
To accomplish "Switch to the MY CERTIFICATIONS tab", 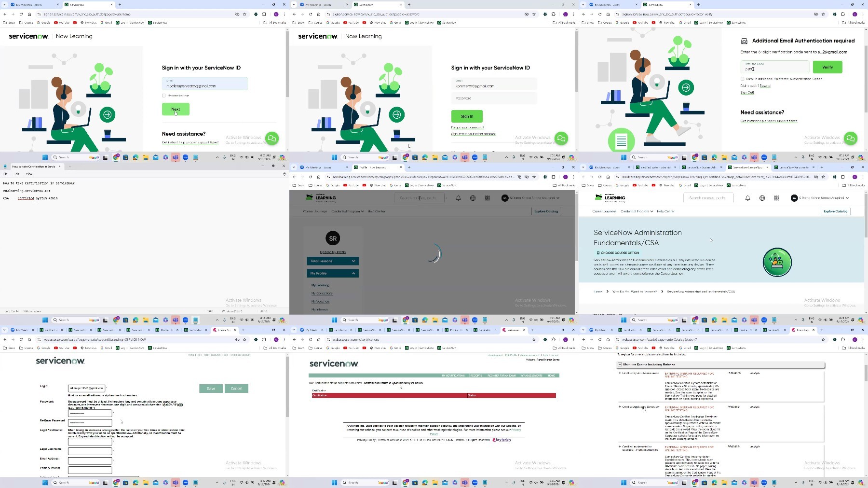I will click(x=453, y=376).
